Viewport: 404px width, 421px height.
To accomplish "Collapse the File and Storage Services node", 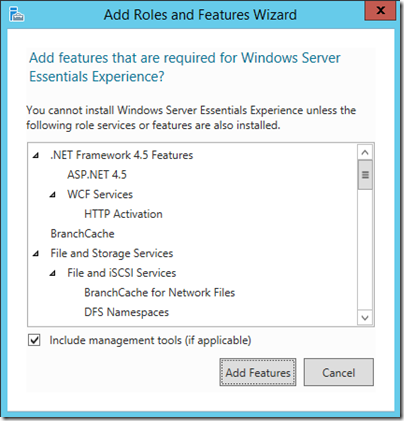I will 36,254.
